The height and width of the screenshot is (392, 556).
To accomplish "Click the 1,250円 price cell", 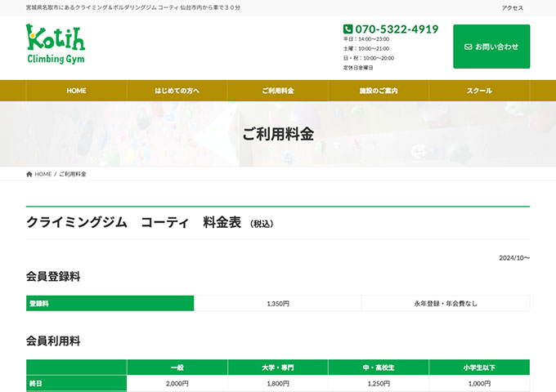I will click(x=379, y=384).
